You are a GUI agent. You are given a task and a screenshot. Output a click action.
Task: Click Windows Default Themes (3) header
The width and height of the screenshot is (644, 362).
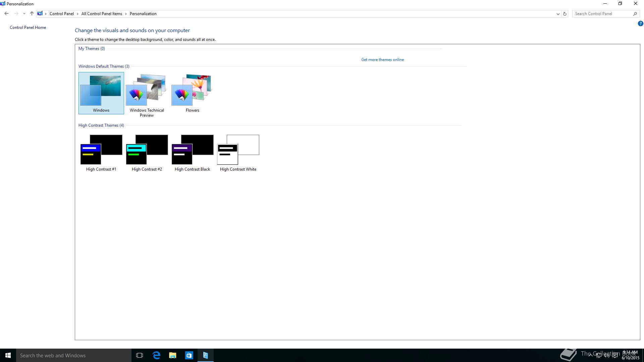click(104, 66)
